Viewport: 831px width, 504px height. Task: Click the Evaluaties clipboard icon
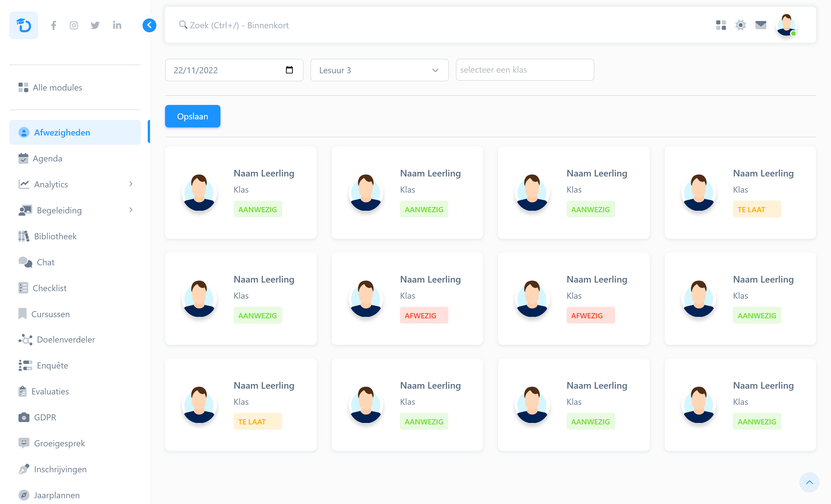23,391
